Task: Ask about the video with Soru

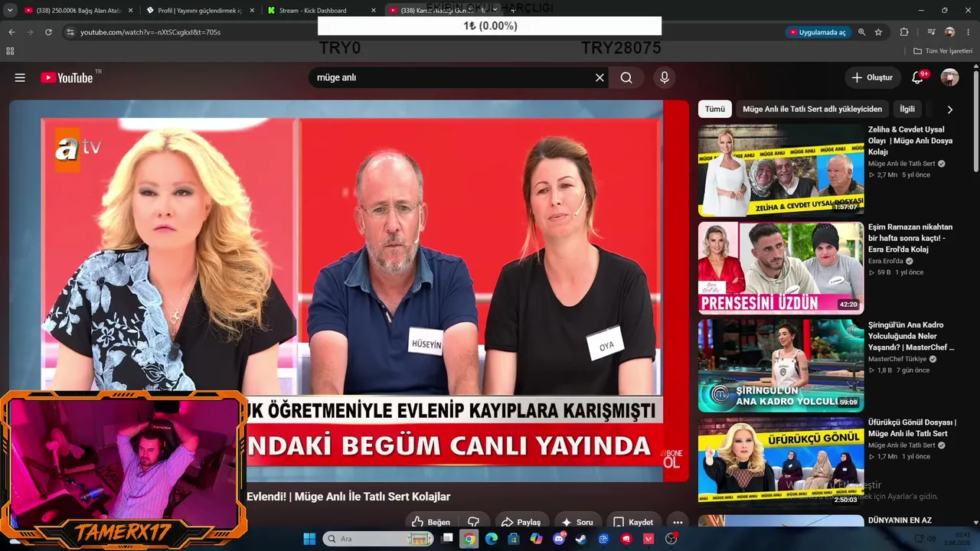Action: click(x=577, y=522)
